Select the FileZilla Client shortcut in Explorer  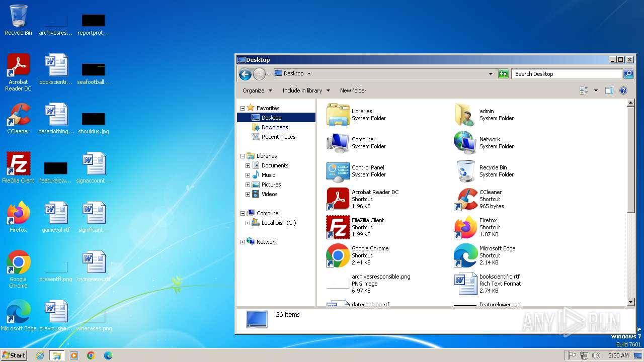tap(355, 227)
